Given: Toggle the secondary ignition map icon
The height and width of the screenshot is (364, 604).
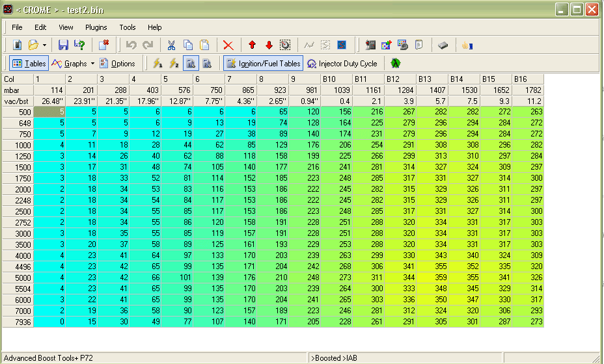Looking at the screenshot, I should (207, 64).
